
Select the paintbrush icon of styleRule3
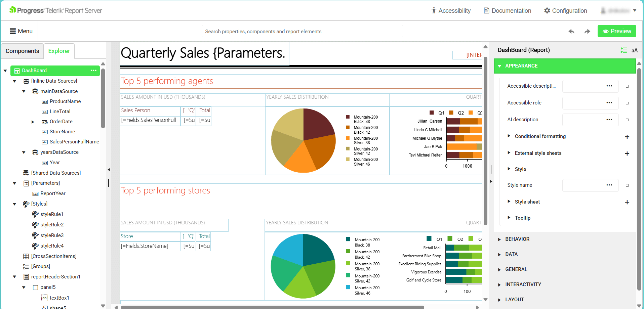coord(35,235)
